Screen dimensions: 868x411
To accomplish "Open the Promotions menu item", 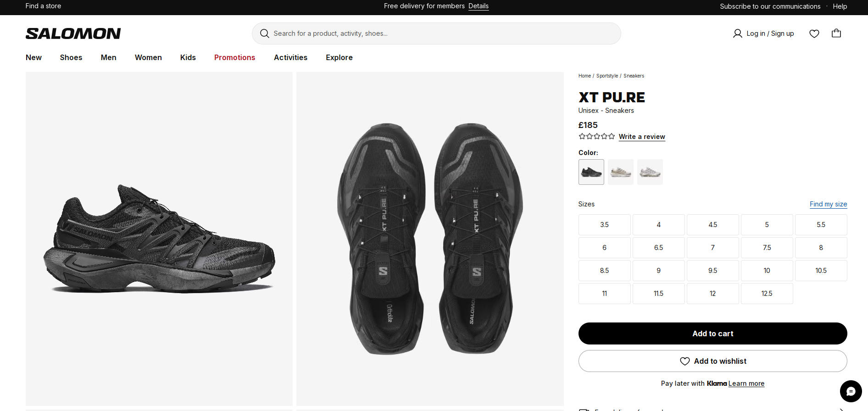I will click(x=234, y=57).
